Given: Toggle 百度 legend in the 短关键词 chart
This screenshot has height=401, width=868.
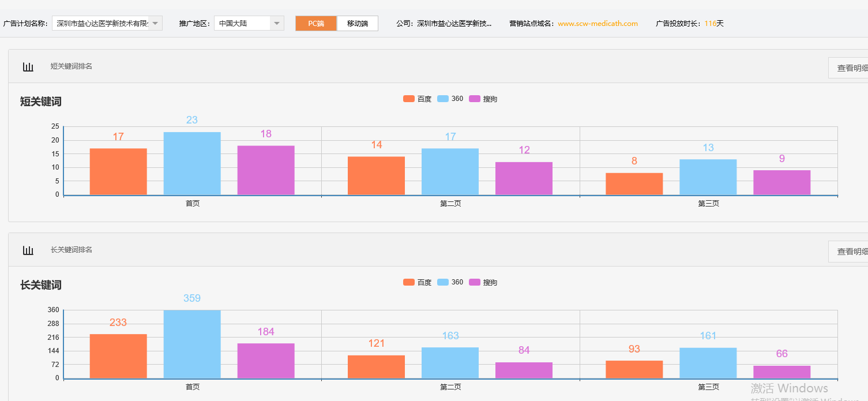Looking at the screenshot, I should click(x=417, y=99).
